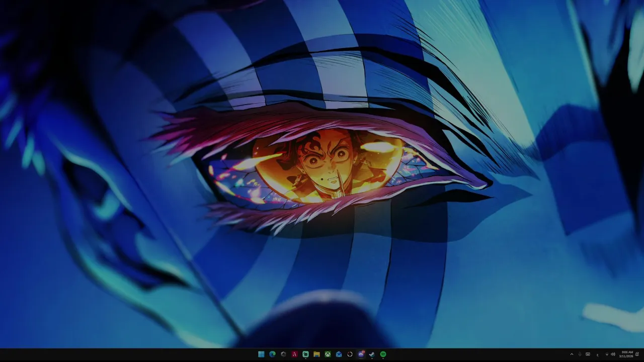This screenshot has width=644, height=362.
Task: Launch the Xbox app from taskbar
Action: (x=328, y=354)
